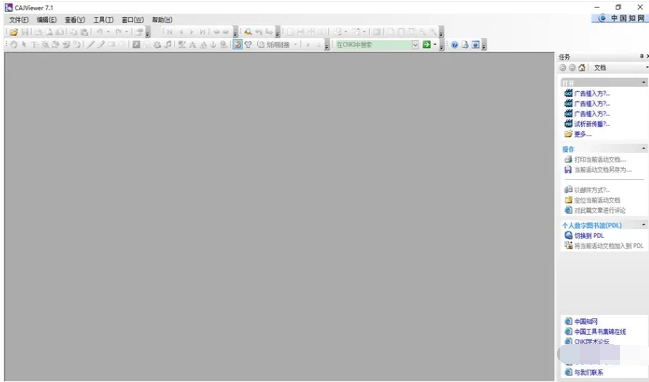Click the heart-shaped icon beside highlighted toolbar button
This screenshot has width=649, height=382.
(x=248, y=45)
